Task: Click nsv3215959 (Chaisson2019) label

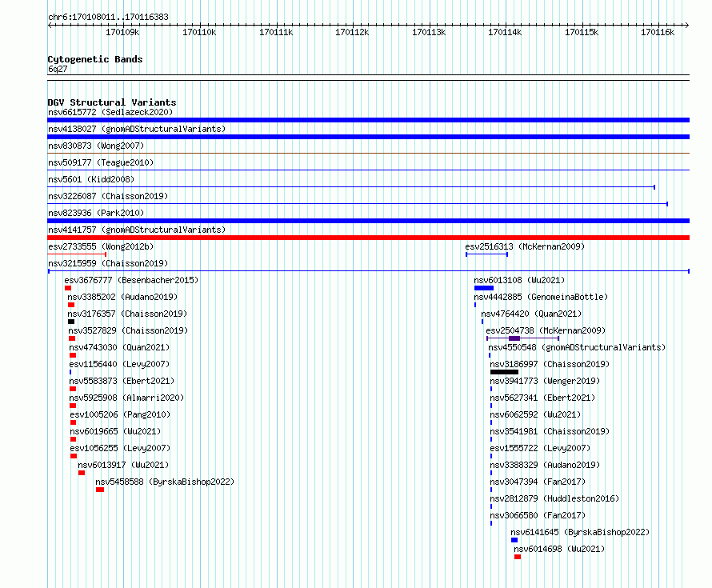Action: [x=108, y=263]
